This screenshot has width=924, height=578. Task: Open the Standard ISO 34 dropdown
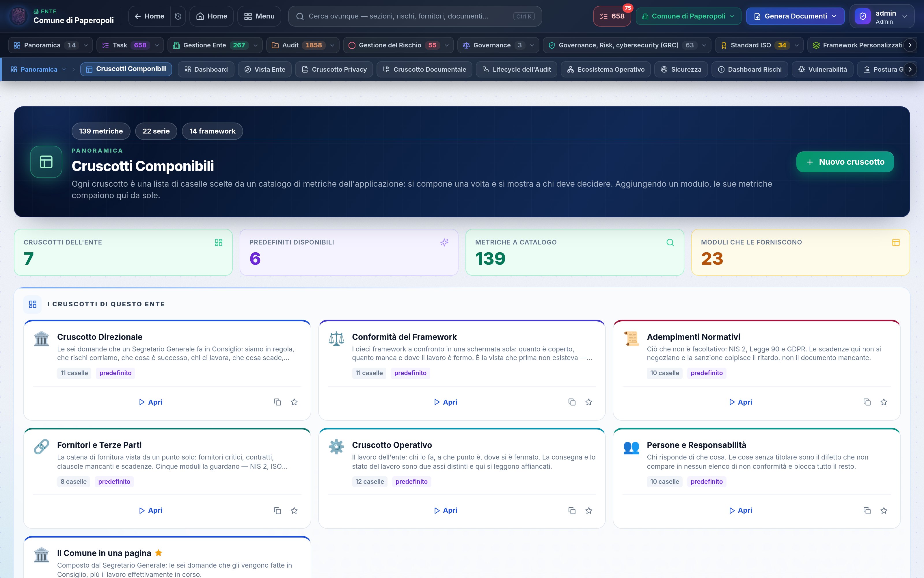759,45
